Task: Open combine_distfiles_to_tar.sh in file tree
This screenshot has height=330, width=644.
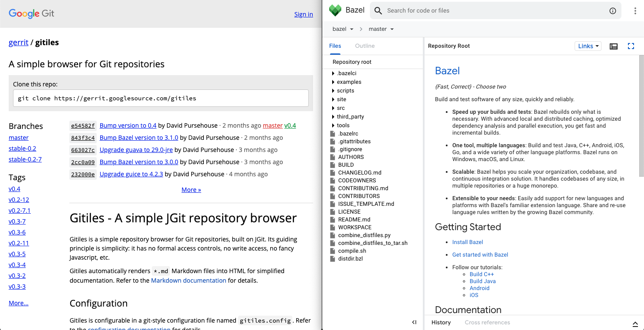Action: click(373, 243)
